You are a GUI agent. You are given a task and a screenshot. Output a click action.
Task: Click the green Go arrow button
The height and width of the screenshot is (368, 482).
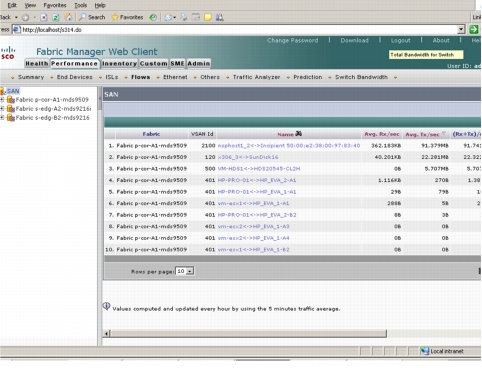[x=473, y=29]
